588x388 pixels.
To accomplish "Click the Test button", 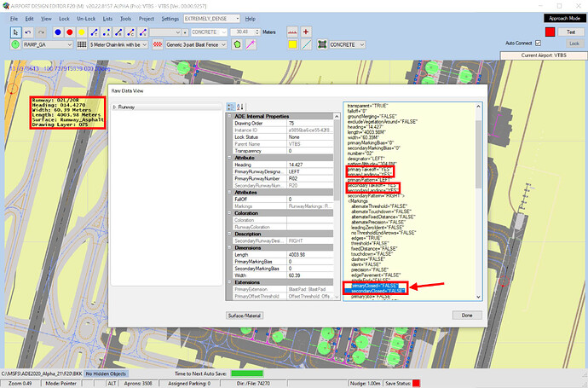I will tap(571, 32).
